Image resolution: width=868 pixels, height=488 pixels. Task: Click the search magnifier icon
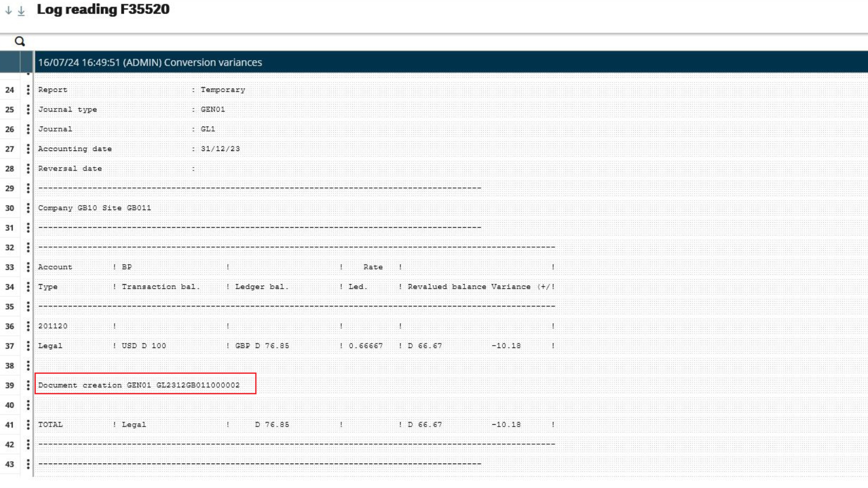point(19,42)
